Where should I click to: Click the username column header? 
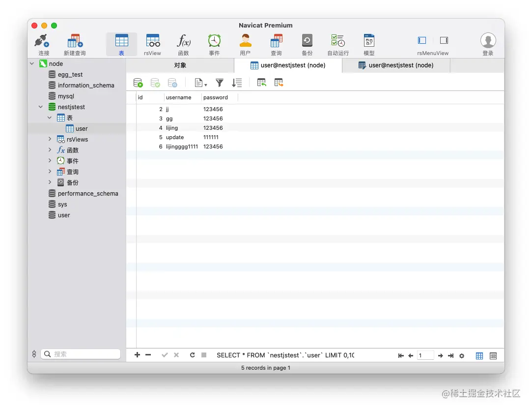[x=183, y=97]
